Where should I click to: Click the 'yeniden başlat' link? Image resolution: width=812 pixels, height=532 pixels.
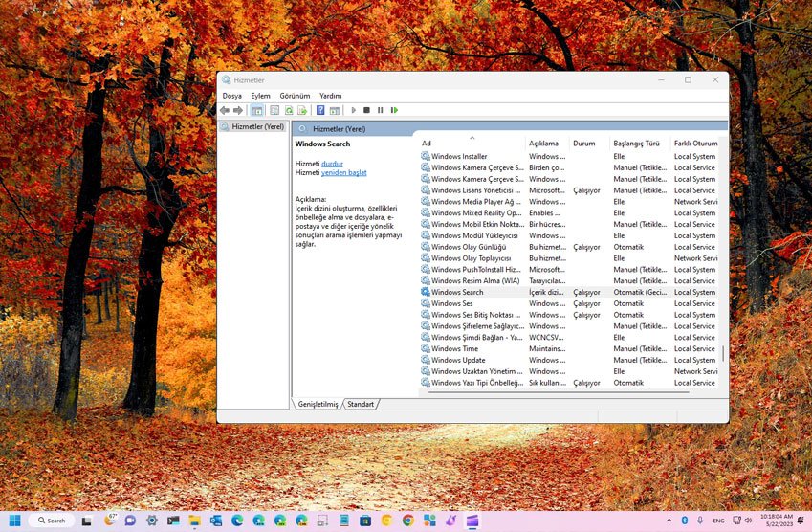(343, 173)
